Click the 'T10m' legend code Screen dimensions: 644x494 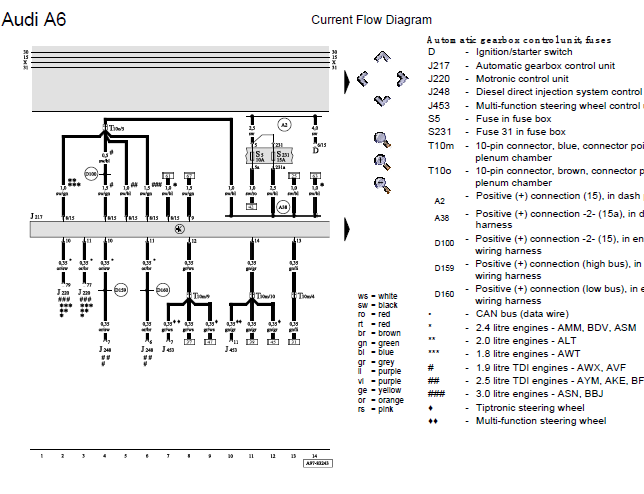(x=441, y=146)
